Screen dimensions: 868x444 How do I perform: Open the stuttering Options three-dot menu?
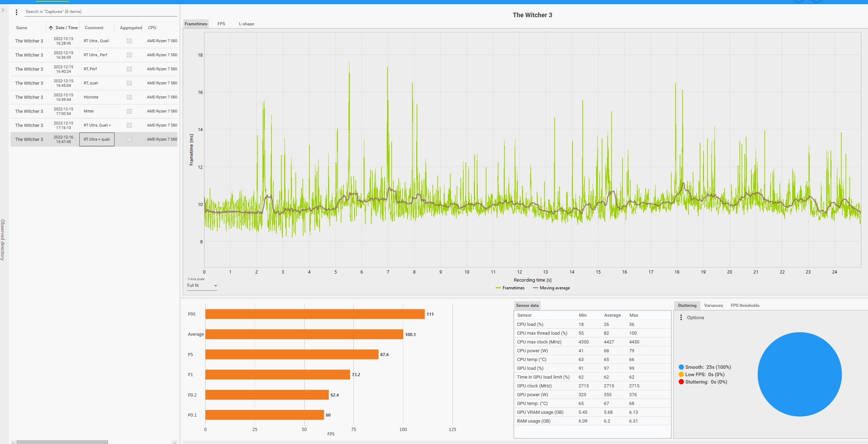(x=681, y=317)
